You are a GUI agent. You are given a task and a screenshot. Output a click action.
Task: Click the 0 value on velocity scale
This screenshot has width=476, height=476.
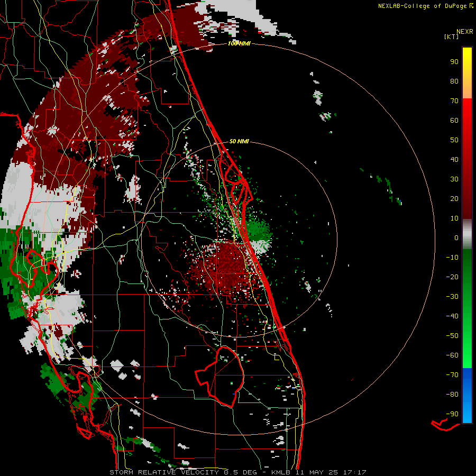pos(456,237)
